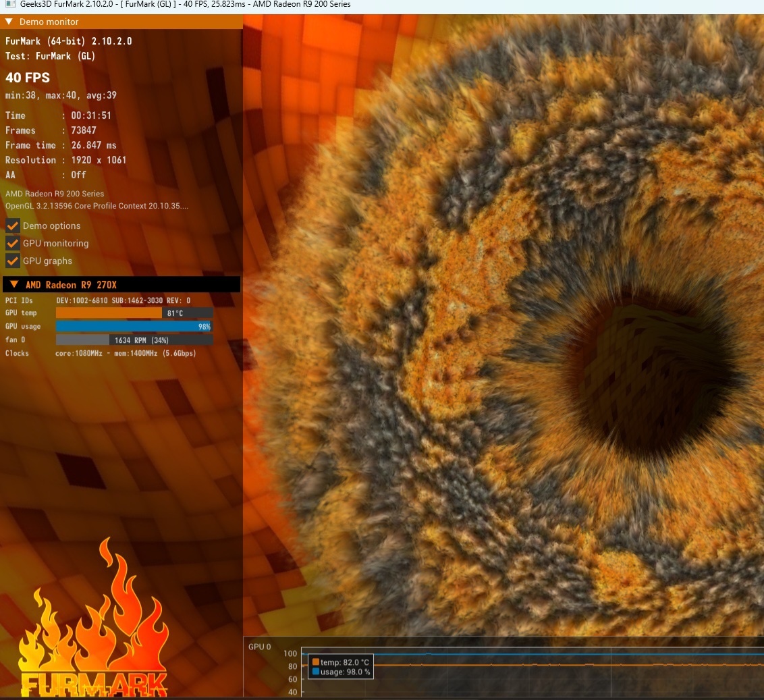Screen dimensions: 764x700
Task: Click the GPU usage 98% bar
Action: (x=134, y=327)
